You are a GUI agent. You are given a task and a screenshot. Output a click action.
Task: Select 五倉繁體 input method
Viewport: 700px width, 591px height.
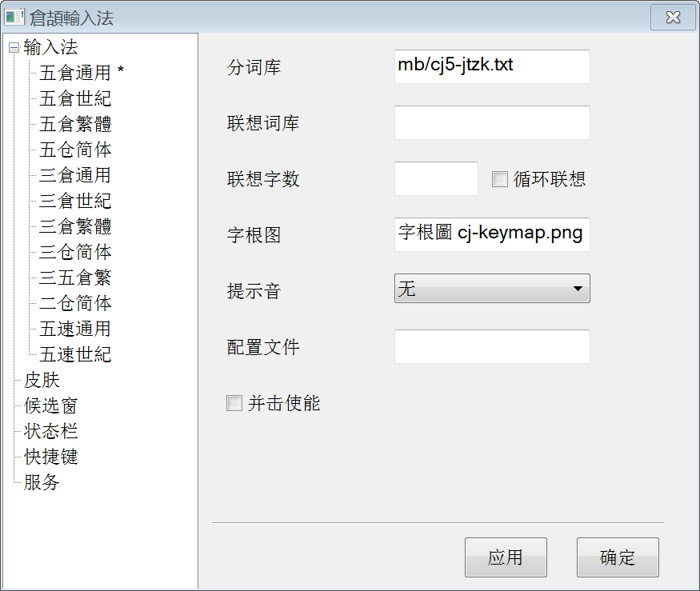tap(75, 124)
